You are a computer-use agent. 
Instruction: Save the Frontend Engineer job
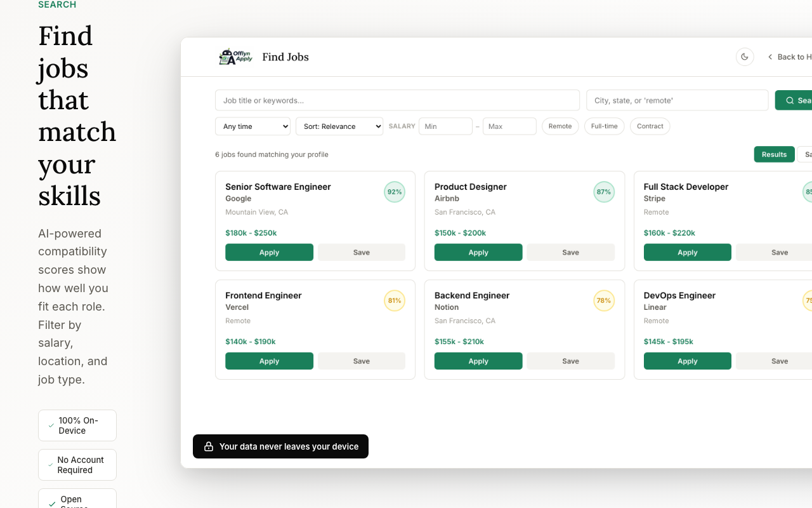tap(362, 361)
